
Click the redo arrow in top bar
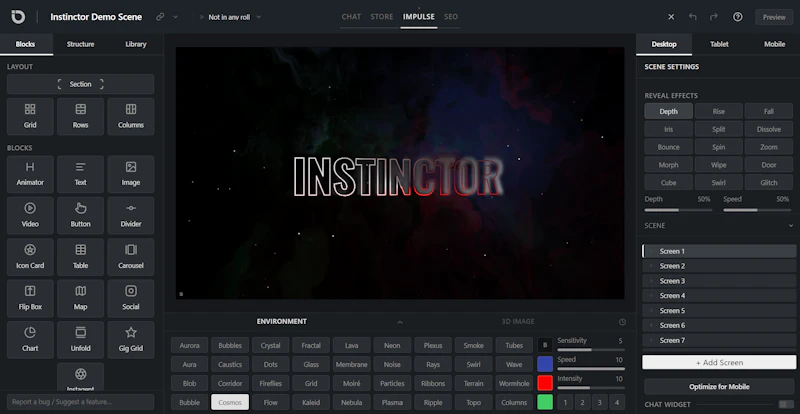(714, 17)
